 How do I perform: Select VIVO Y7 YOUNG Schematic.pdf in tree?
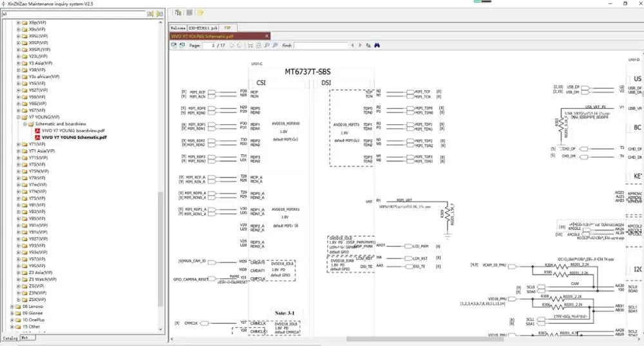point(74,138)
